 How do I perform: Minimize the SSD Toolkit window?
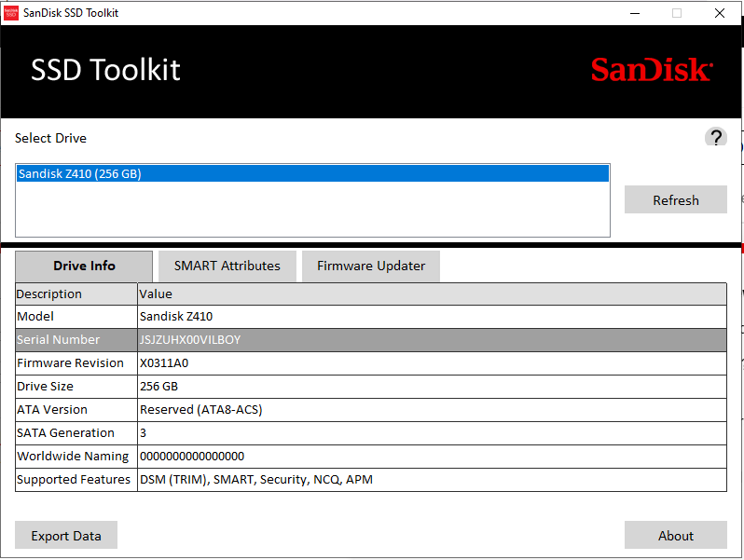[x=635, y=13]
